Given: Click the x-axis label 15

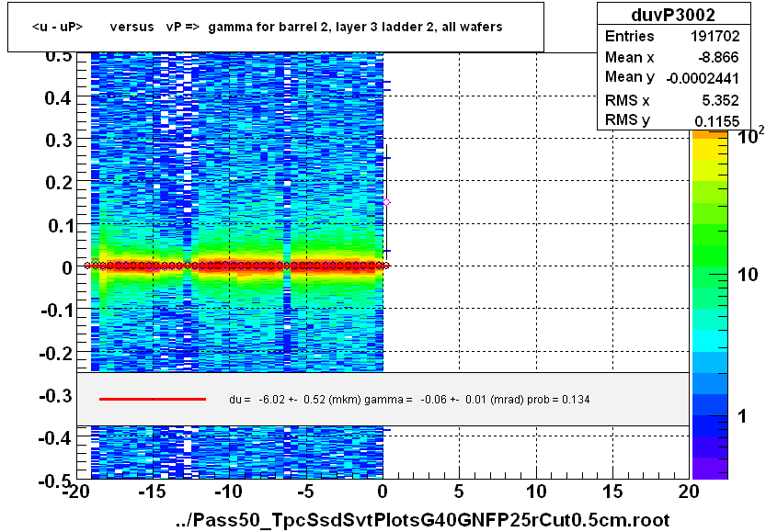Looking at the screenshot, I should [612, 492].
